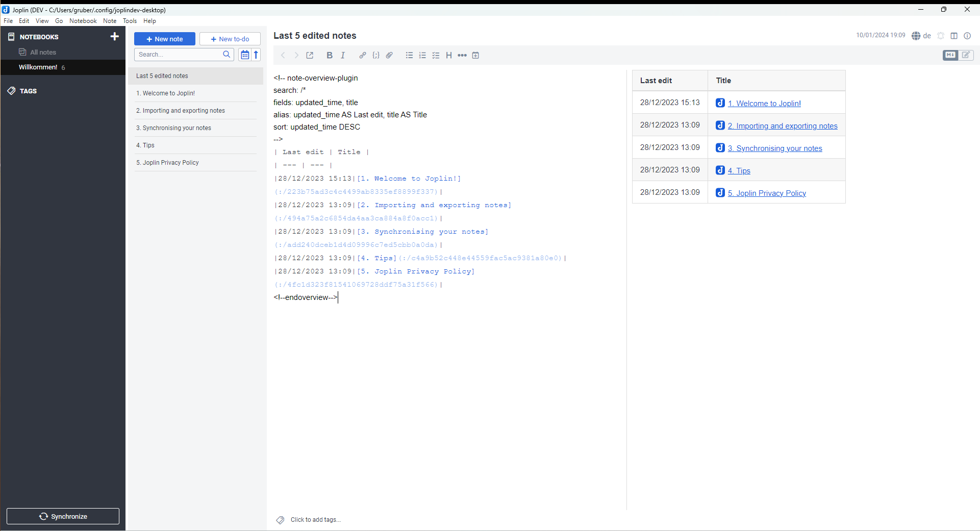980x531 pixels.
Task: Select '1. Welcome to Joplin!' in note list
Action: pyautogui.click(x=195, y=93)
